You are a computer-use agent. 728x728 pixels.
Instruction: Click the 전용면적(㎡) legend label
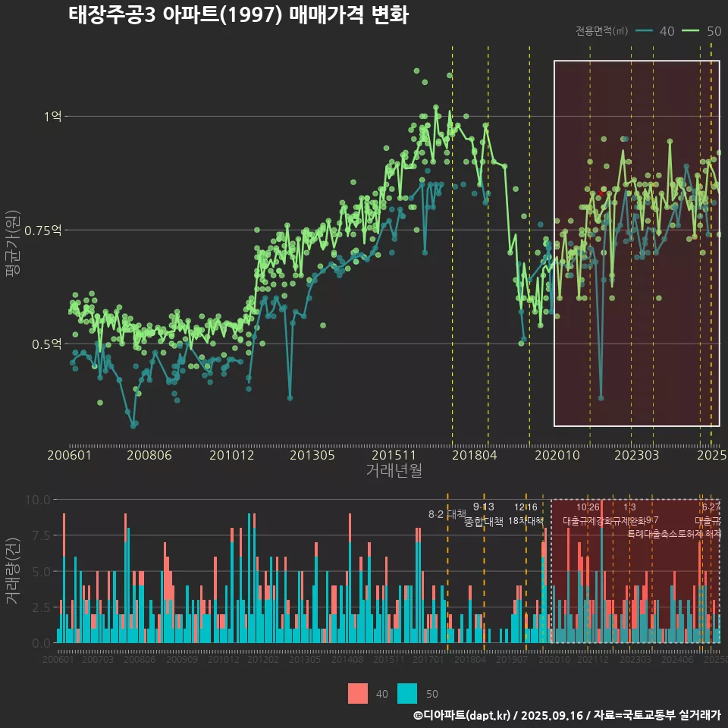[x=601, y=31]
